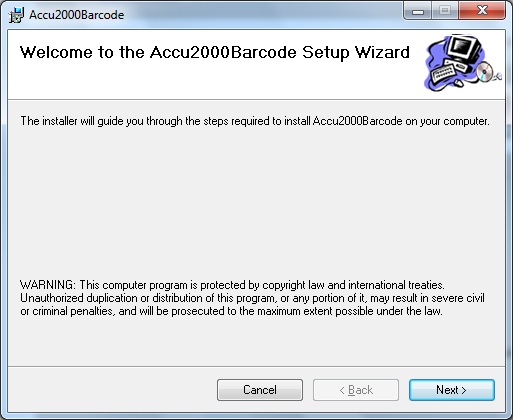Click the installer guide description sentence
513x420 pixels.
tap(255, 121)
